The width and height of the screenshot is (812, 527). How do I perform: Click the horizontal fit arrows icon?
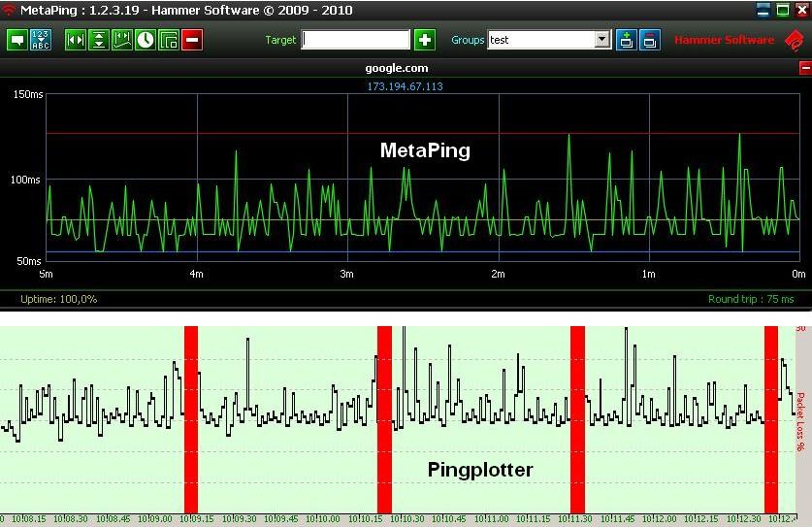pyautogui.click(x=76, y=40)
